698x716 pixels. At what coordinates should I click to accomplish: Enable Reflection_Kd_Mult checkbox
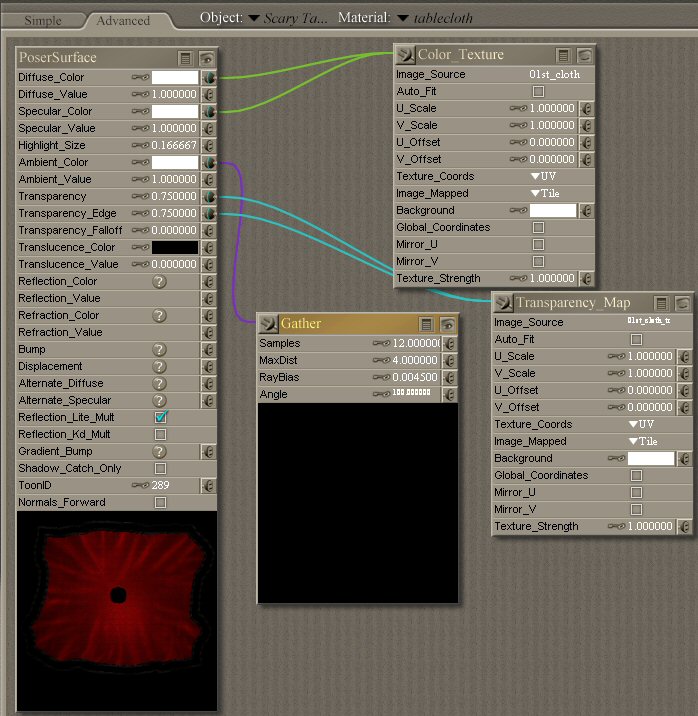pos(160,434)
